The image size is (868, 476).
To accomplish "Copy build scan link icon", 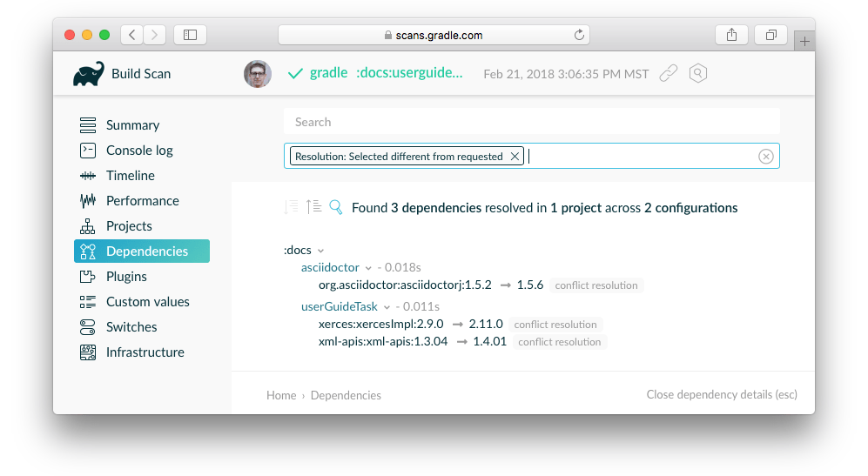I will (x=668, y=73).
